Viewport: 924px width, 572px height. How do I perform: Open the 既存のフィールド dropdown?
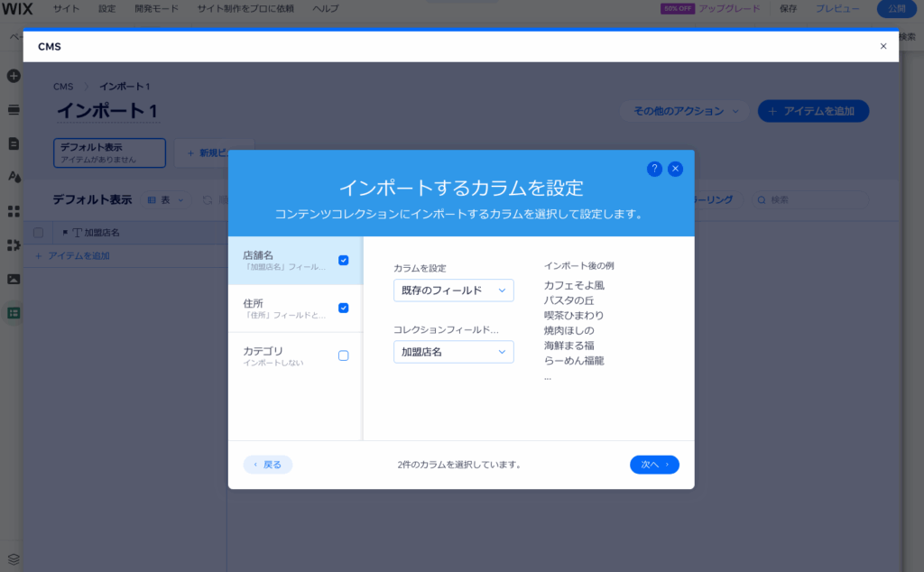(453, 290)
